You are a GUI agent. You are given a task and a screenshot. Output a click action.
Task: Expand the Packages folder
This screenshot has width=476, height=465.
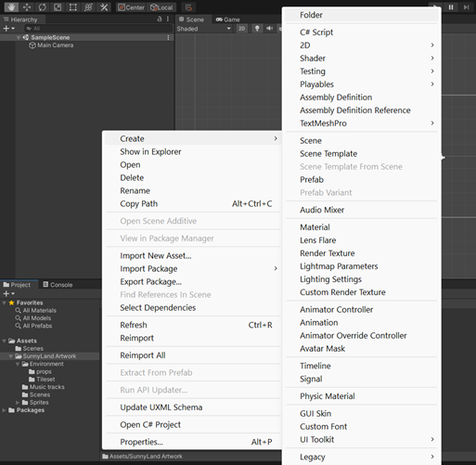click(4, 410)
